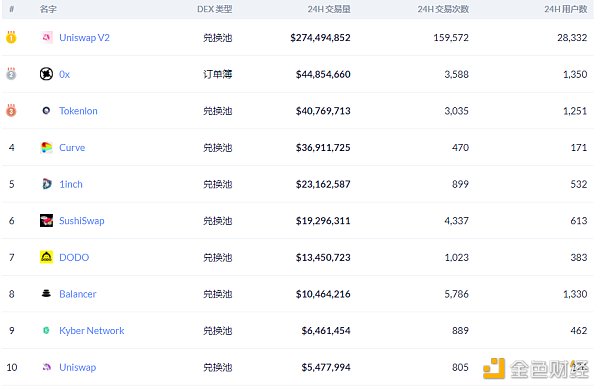The image size is (600, 390).
Task: Click the green Kyber Network logo
Action: click(x=46, y=330)
